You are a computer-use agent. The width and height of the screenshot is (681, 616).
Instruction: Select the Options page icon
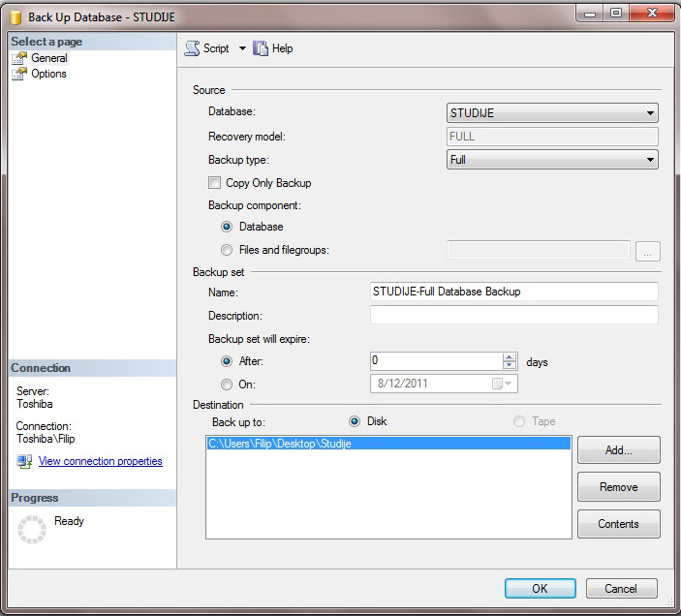click(19, 74)
